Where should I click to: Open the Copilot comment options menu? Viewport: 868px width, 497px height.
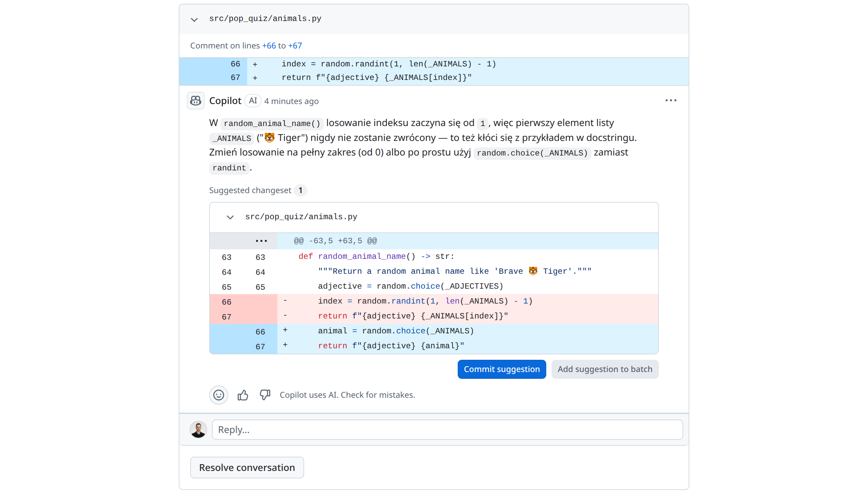click(x=671, y=100)
